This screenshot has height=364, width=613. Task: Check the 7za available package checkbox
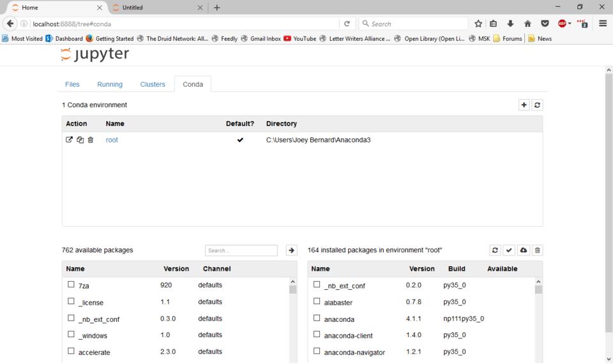[72, 285]
